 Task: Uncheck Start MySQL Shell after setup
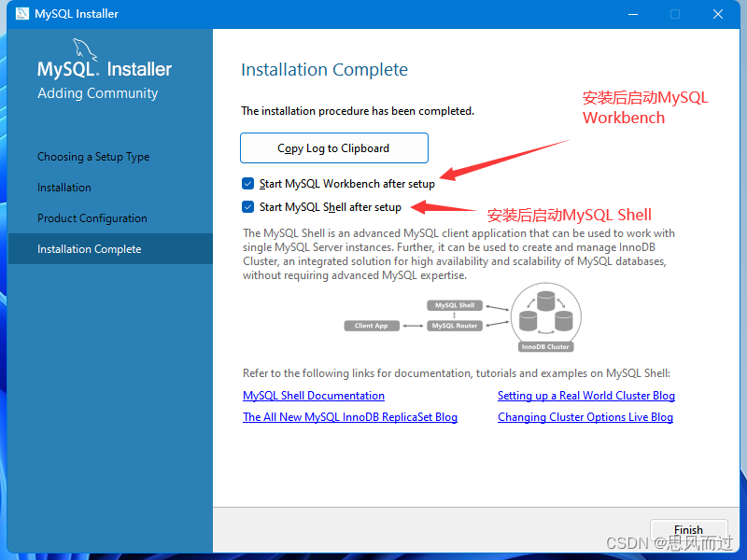click(247, 206)
